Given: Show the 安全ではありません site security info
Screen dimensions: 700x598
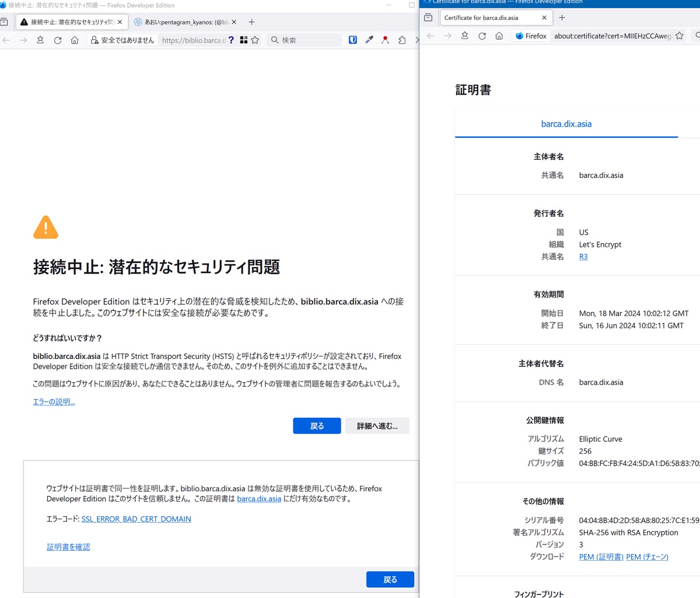Looking at the screenshot, I should (x=123, y=40).
